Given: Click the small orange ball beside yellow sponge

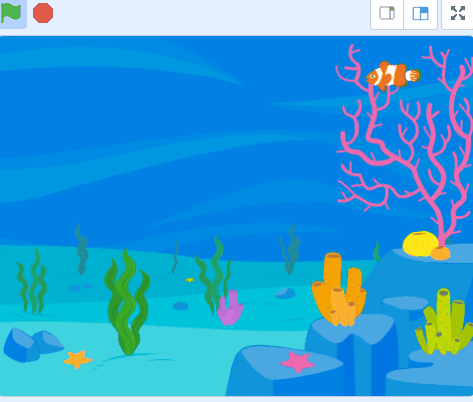Looking at the screenshot, I should pos(440,253).
